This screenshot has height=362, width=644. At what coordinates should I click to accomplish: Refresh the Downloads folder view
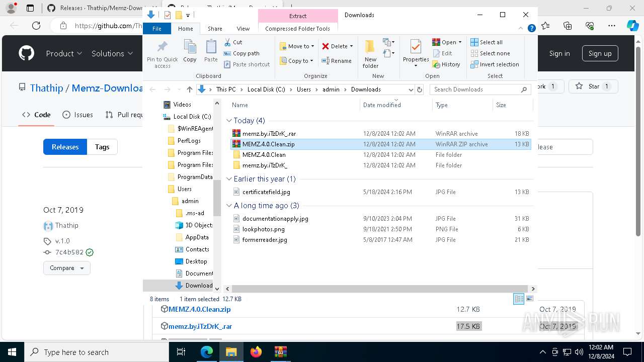pyautogui.click(x=419, y=89)
